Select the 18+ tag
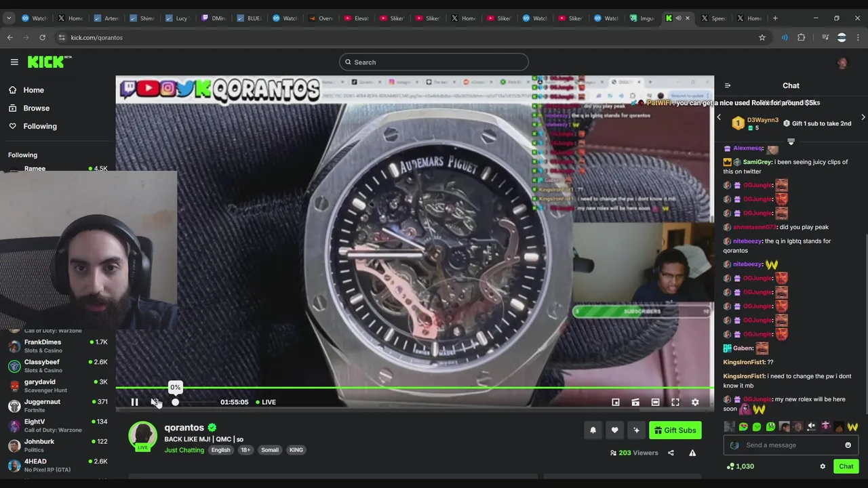Screen dimensions: 868x488 click(x=245, y=450)
